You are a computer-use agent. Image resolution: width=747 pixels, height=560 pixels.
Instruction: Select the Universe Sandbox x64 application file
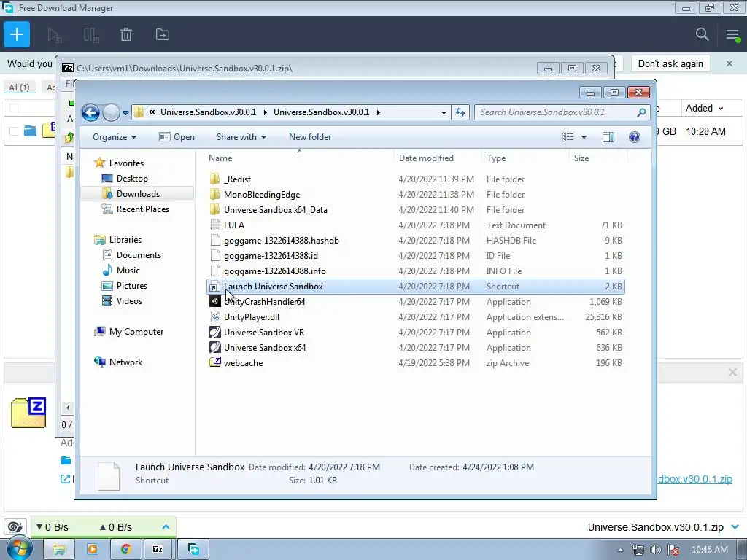click(x=265, y=348)
